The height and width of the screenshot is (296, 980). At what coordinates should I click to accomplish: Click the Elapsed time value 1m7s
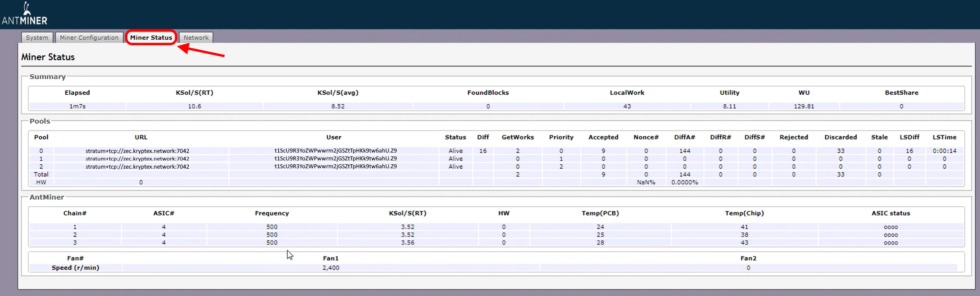tap(77, 107)
